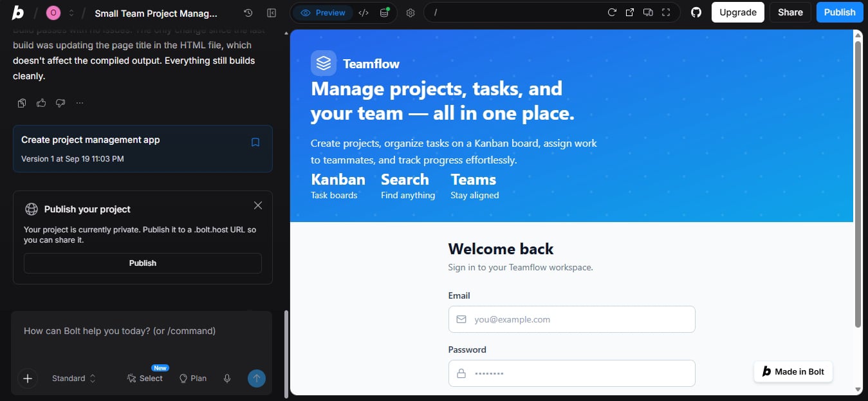
Task: Open preview in a new tab
Action: tap(630, 13)
